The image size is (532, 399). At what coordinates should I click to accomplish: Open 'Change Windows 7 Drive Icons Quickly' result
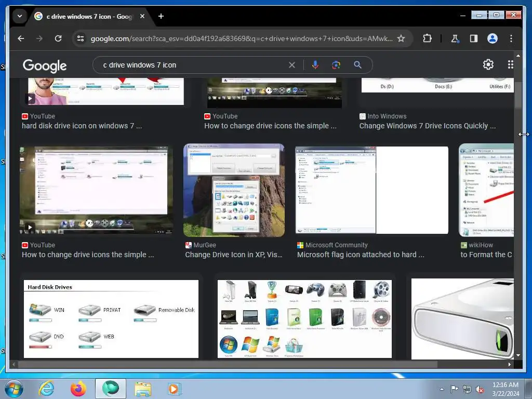428,126
